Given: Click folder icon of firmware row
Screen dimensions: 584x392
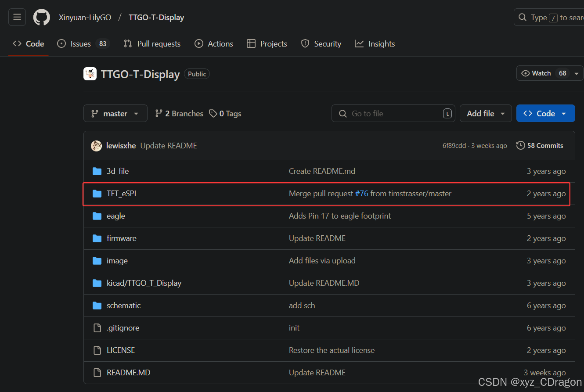Looking at the screenshot, I should [97, 238].
